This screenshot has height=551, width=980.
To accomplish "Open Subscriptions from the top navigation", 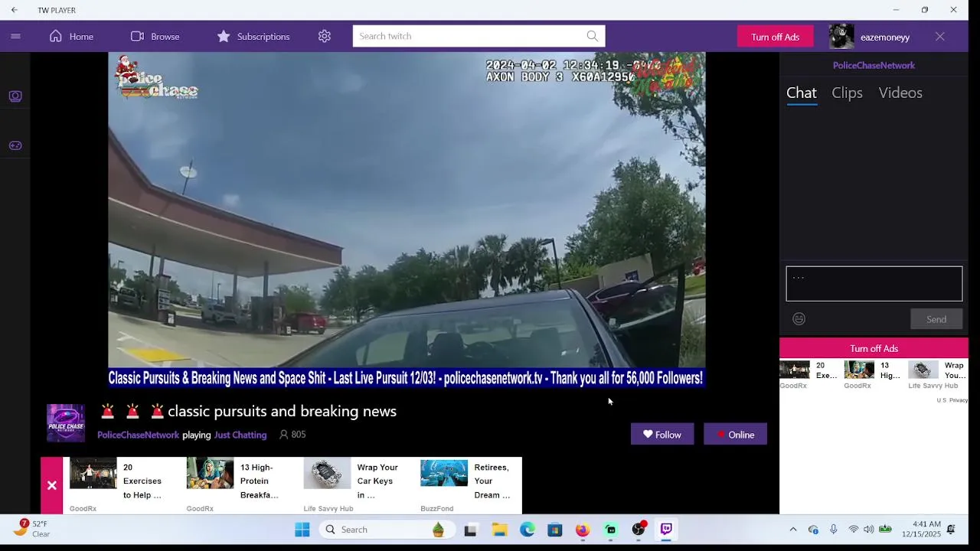I will click(253, 36).
